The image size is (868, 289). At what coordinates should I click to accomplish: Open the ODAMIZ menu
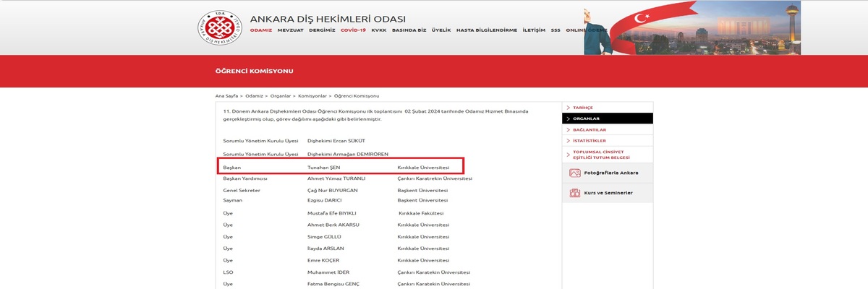pyautogui.click(x=261, y=30)
